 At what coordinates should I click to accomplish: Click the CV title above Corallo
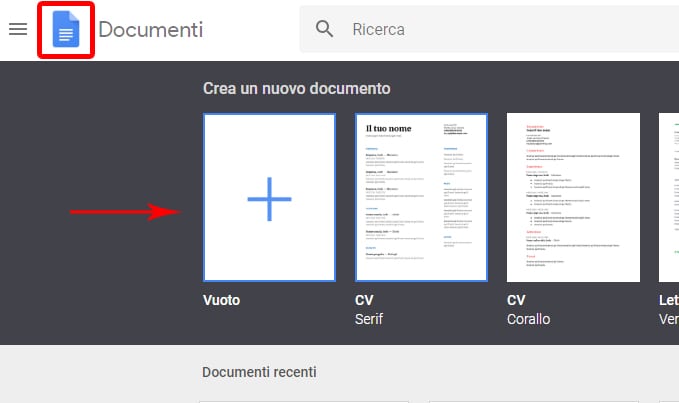pos(516,300)
